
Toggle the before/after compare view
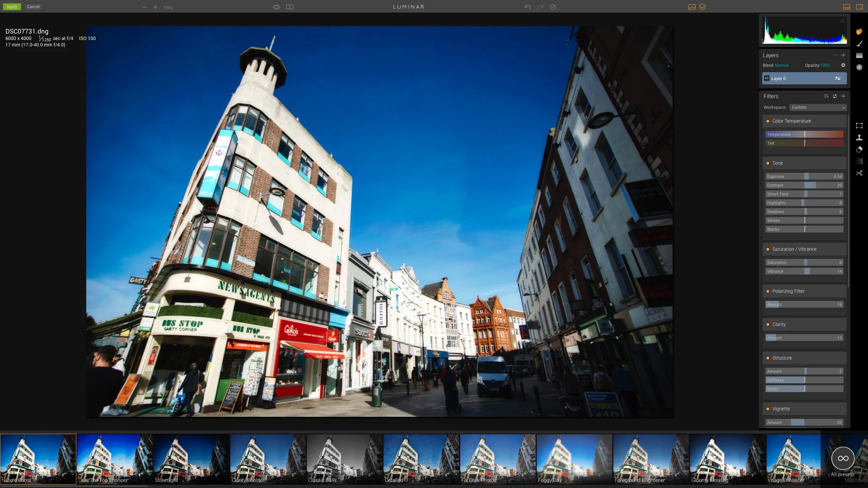point(290,7)
